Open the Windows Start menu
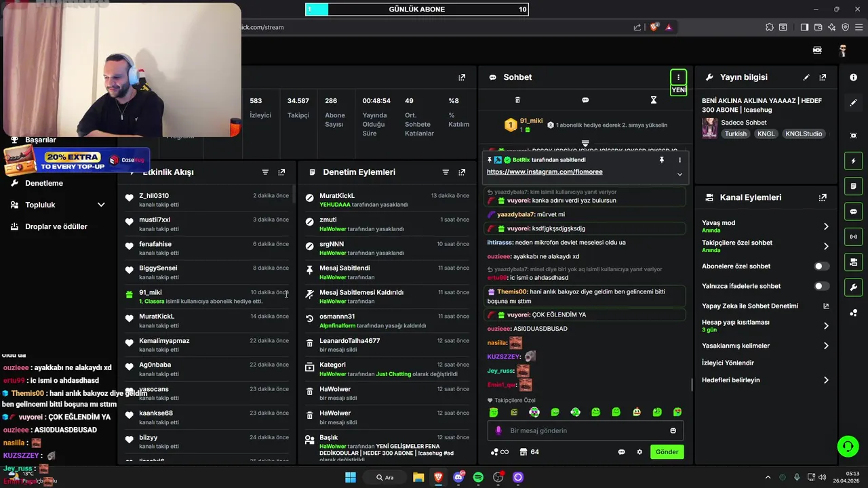The image size is (868, 488). (351, 477)
